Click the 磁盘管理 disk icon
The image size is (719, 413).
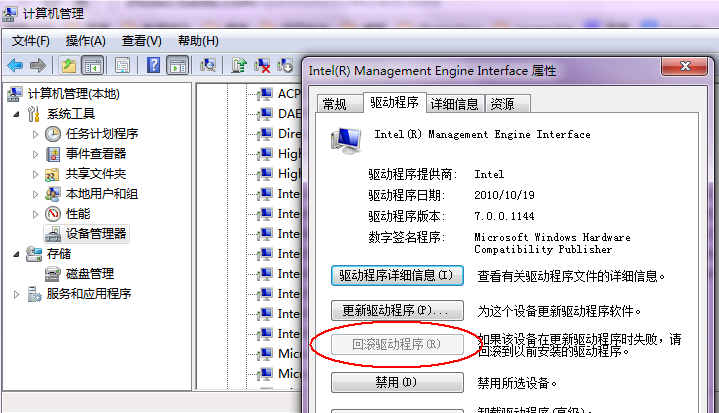pyautogui.click(x=53, y=274)
